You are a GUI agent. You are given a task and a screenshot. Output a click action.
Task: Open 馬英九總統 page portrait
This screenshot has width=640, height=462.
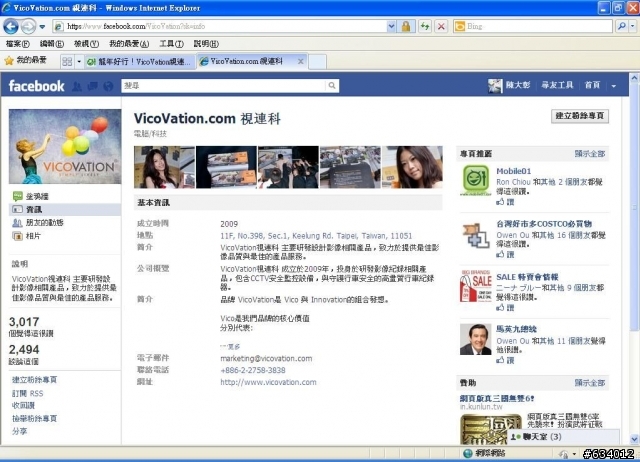point(476,339)
